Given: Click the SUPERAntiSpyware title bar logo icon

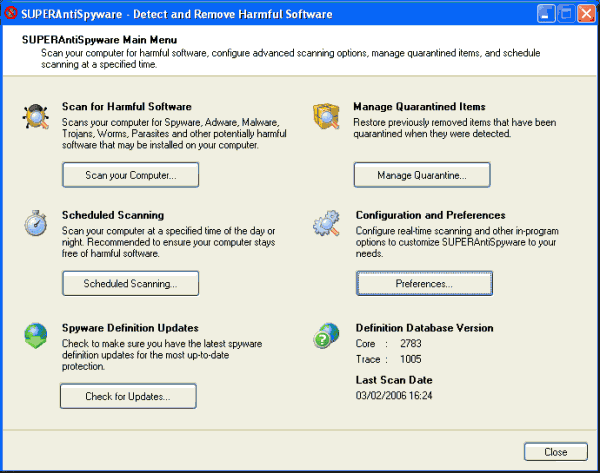Looking at the screenshot, I should [11, 13].
